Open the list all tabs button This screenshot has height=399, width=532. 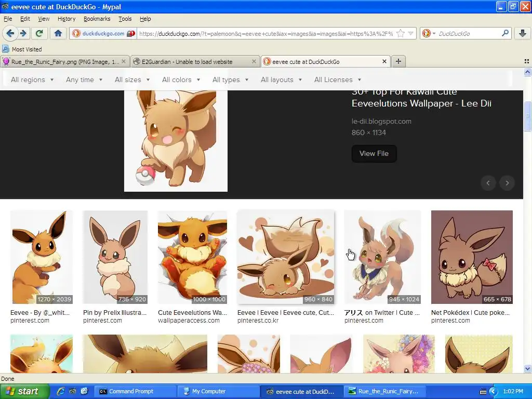(x=527, y=61)
